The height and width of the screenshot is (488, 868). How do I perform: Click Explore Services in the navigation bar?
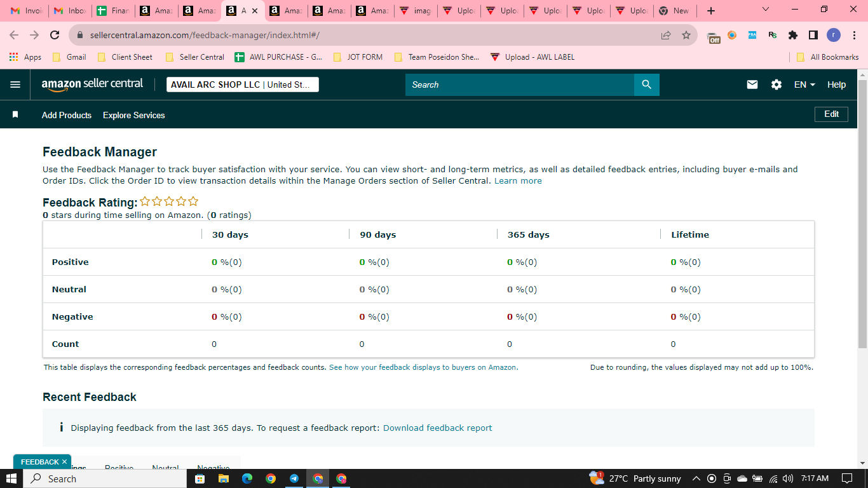(x=134, y=115)
